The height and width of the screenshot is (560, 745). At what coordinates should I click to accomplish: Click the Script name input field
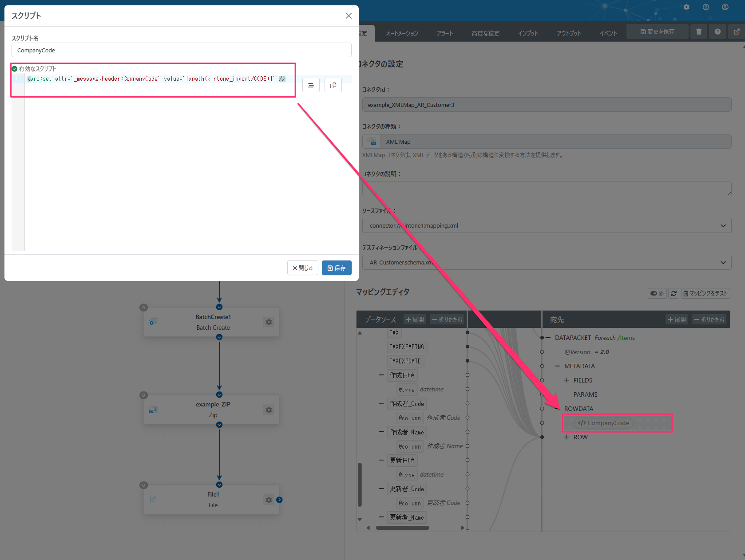[x=181, y=50]
